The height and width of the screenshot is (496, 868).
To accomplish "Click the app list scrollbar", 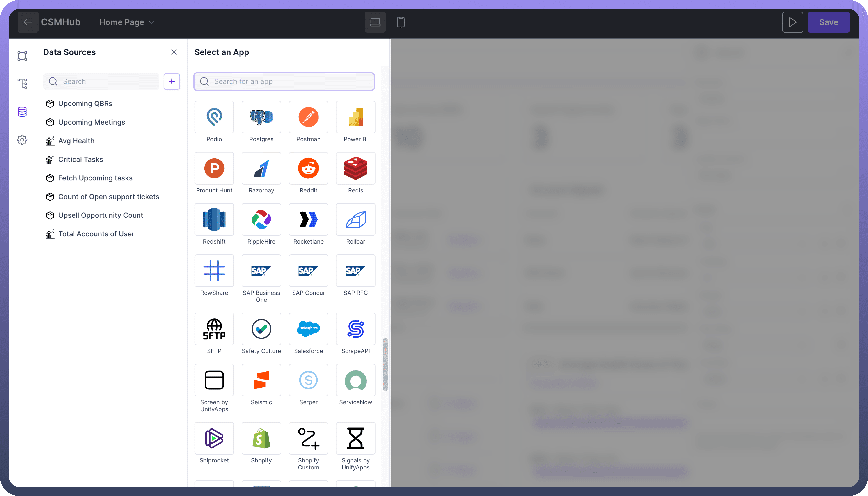I will pyautogui.click(x=385, y=364).
